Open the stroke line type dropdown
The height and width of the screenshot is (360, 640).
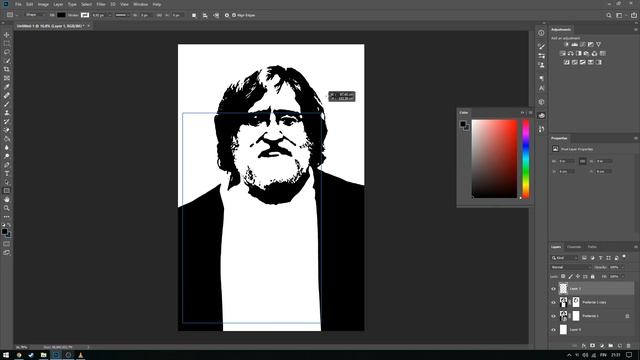[x=122, y=15]
